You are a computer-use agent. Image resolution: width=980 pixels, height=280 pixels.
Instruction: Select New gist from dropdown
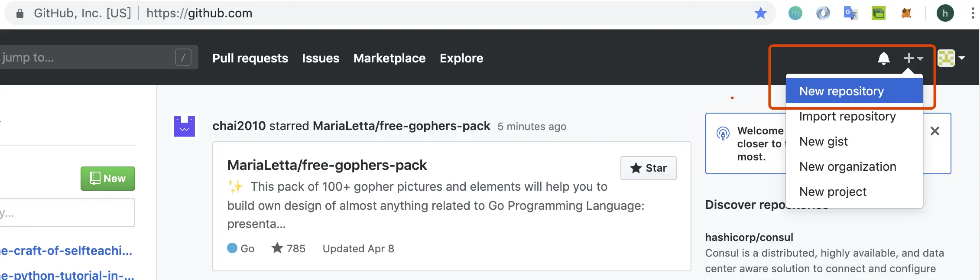[824, 142]
